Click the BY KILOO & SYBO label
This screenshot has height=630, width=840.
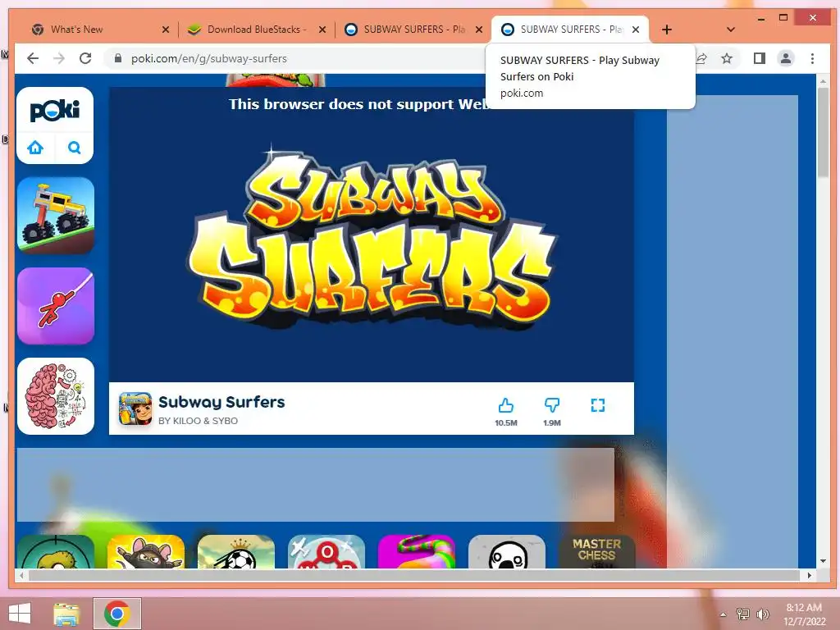[x=199, y=421]
